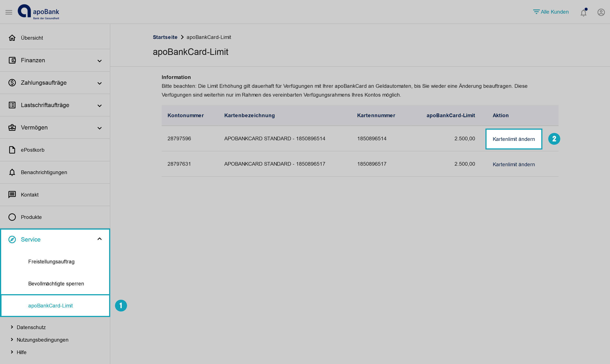Select Bevollmächtigte sperren under Service
The width and height of the screenshot is (610, 364).
pyautogui.click(x=56, y=284)
